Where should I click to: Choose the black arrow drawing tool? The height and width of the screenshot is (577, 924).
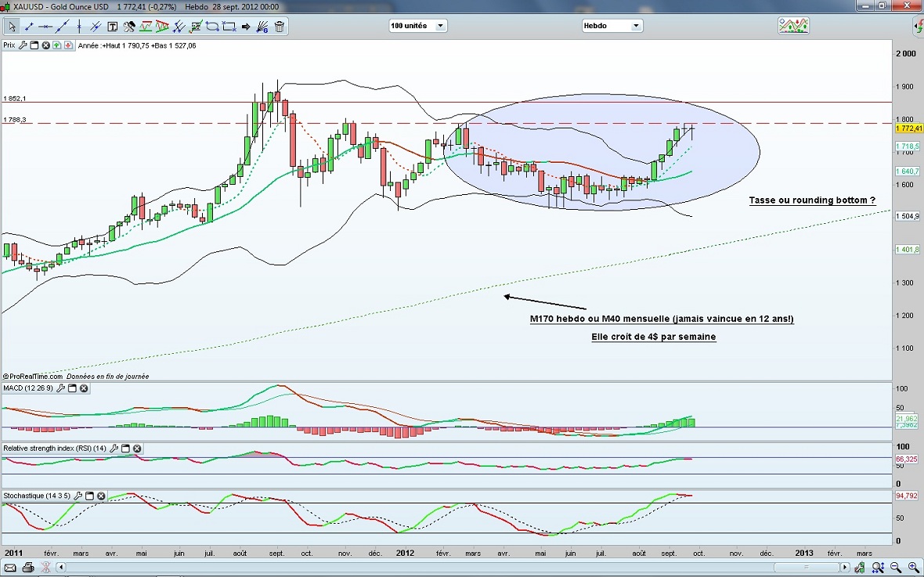click(246, 27)
